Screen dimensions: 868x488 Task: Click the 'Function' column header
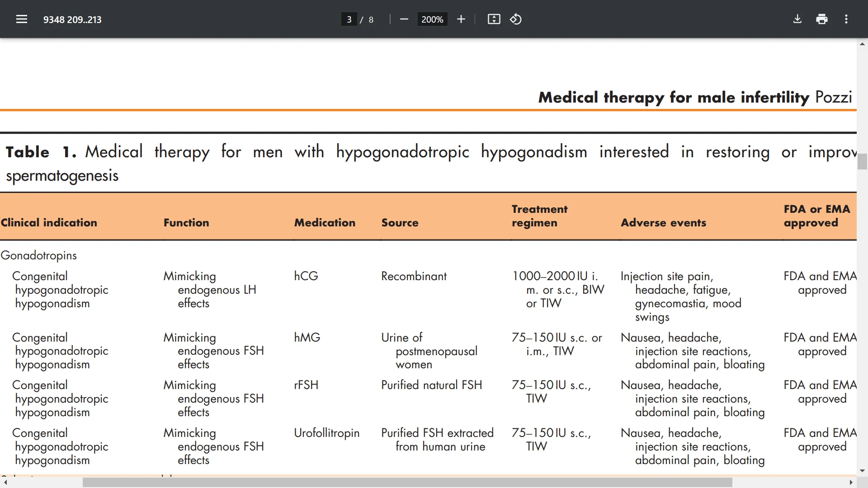coord(186,223)
